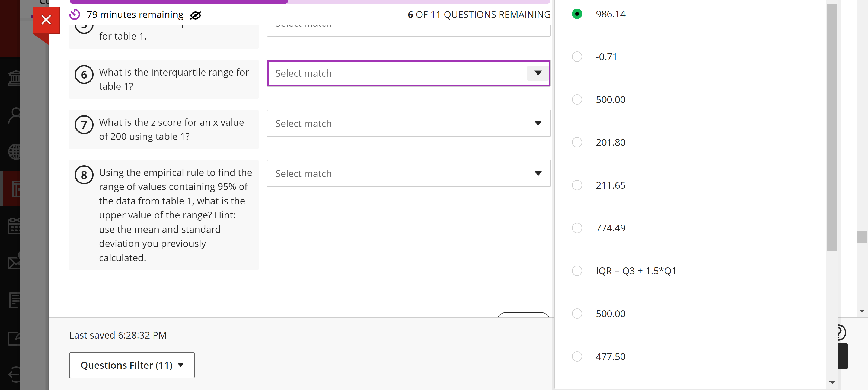Viewport: 868px width, 390px height.
Task: Select the -0.71 answer option
Action: tap(577, 57)
